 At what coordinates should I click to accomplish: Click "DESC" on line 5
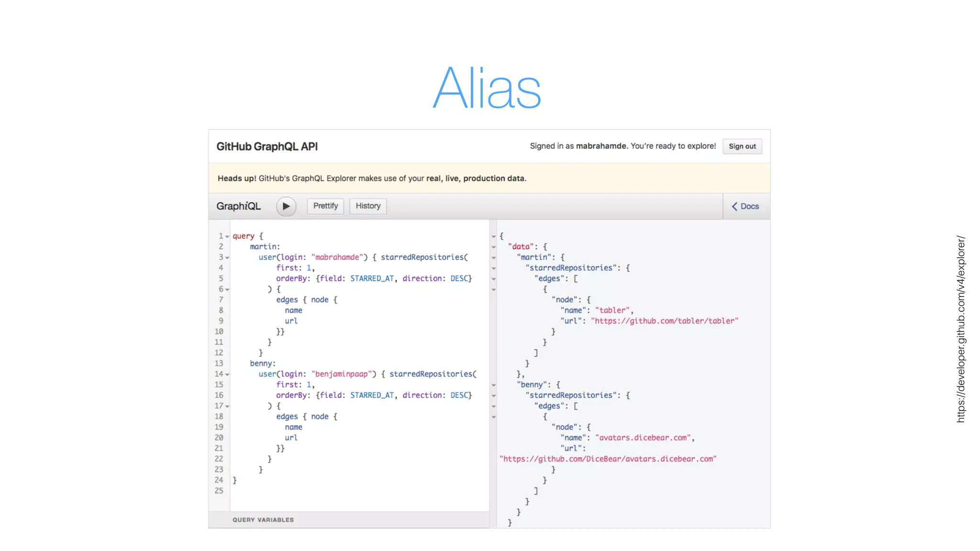(459, 278)
